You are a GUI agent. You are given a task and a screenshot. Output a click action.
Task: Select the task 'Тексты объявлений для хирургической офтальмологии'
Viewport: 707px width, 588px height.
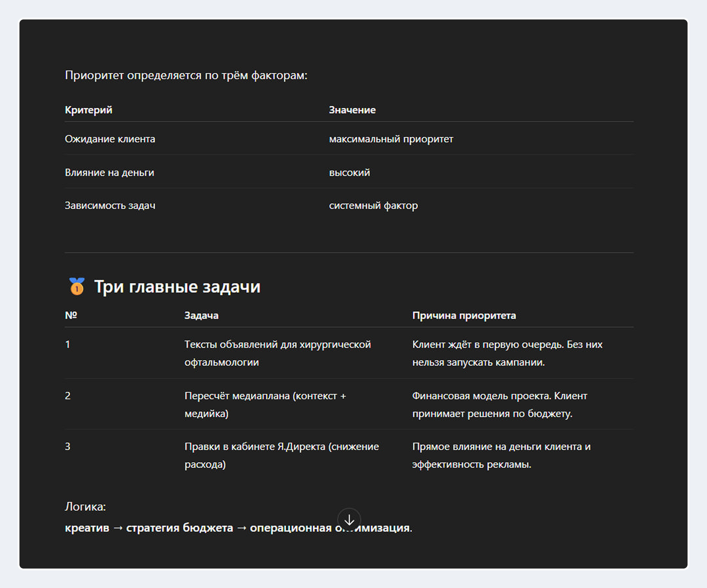click(x=277, y=353)
